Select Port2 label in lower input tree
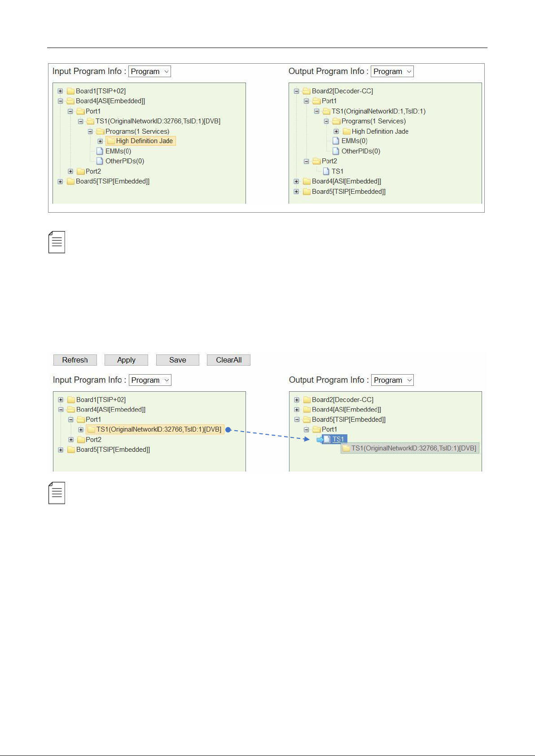This screenshot has height=756, width=535. [x=93, y=440]
